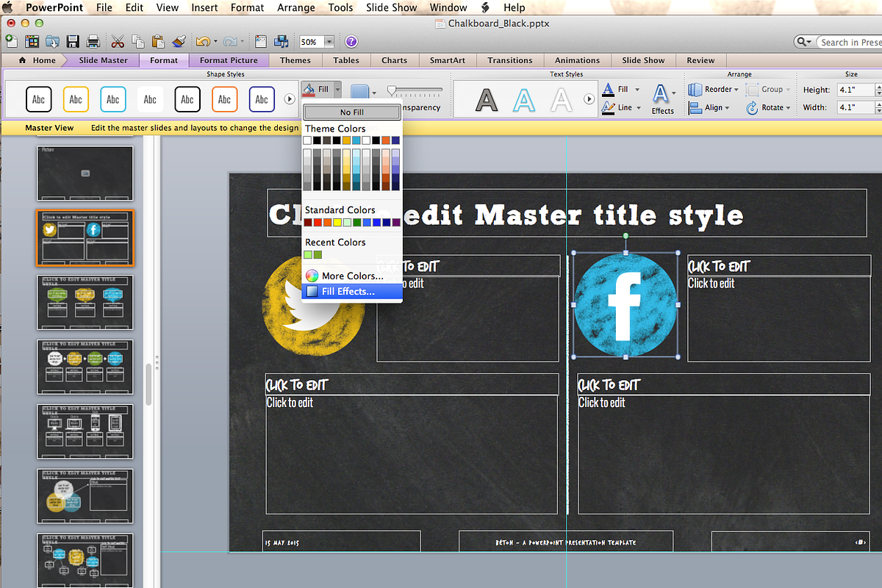This screenshot has height=588, width=882.
Task: Open new from template icon
Action: click(32, 42)
